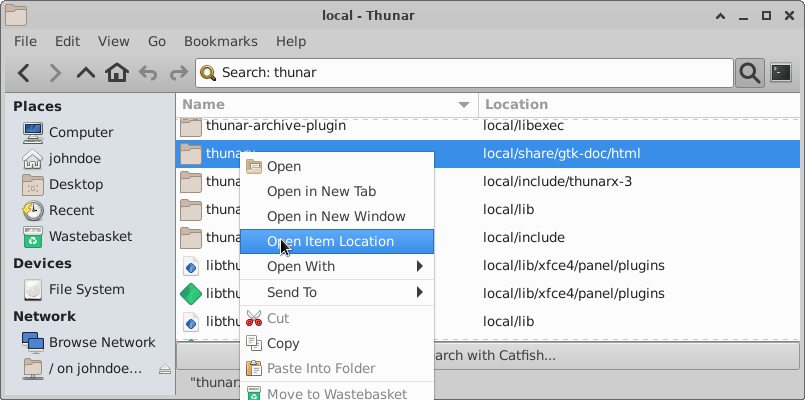The image size is (805, 400).
Task: Click the forward navigation arrow
Action: coord(54,73)
